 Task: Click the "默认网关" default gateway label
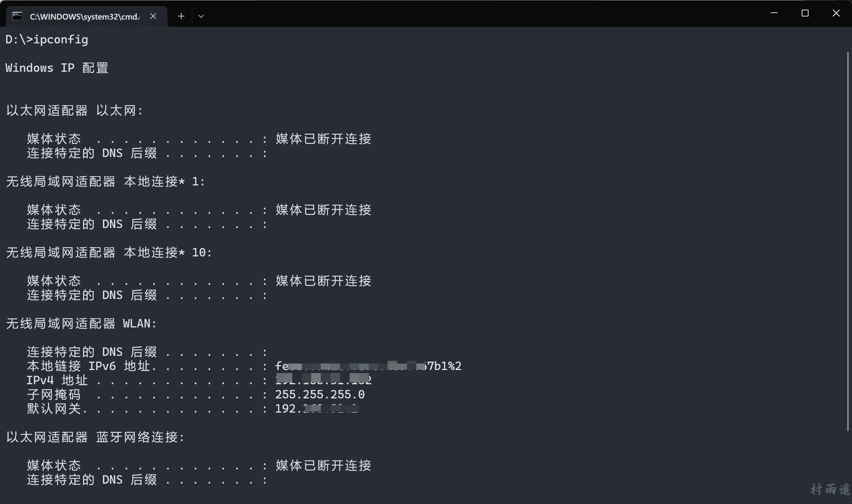pos(54,409)
